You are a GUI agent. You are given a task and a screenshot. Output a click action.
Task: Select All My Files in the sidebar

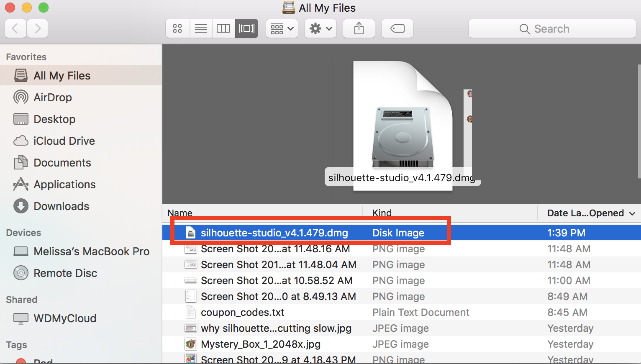point(62,75)
